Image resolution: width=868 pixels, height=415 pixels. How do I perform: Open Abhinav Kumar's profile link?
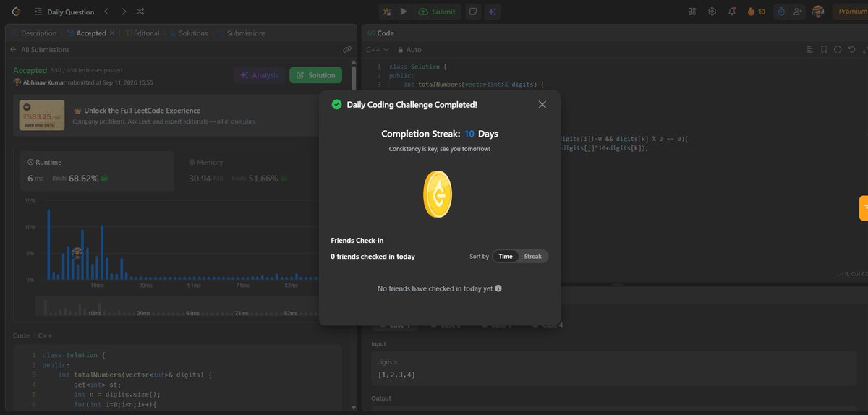pyautogui.click(x=43, y=82)
